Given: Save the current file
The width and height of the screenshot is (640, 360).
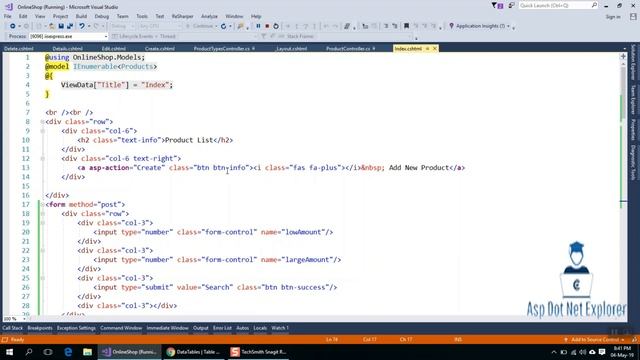Looking at the screenshot, I should (x=61, y=26).
